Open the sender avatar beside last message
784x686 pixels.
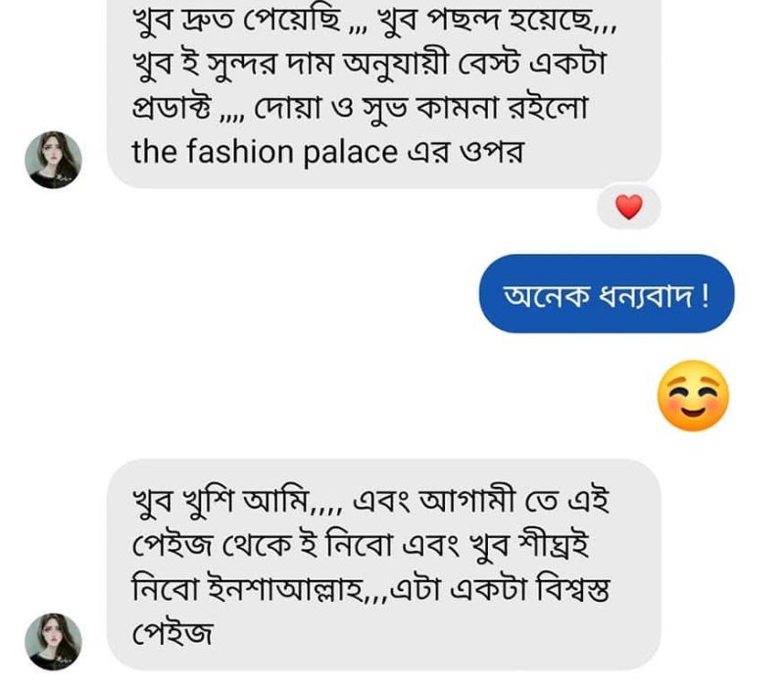[53, 643]
